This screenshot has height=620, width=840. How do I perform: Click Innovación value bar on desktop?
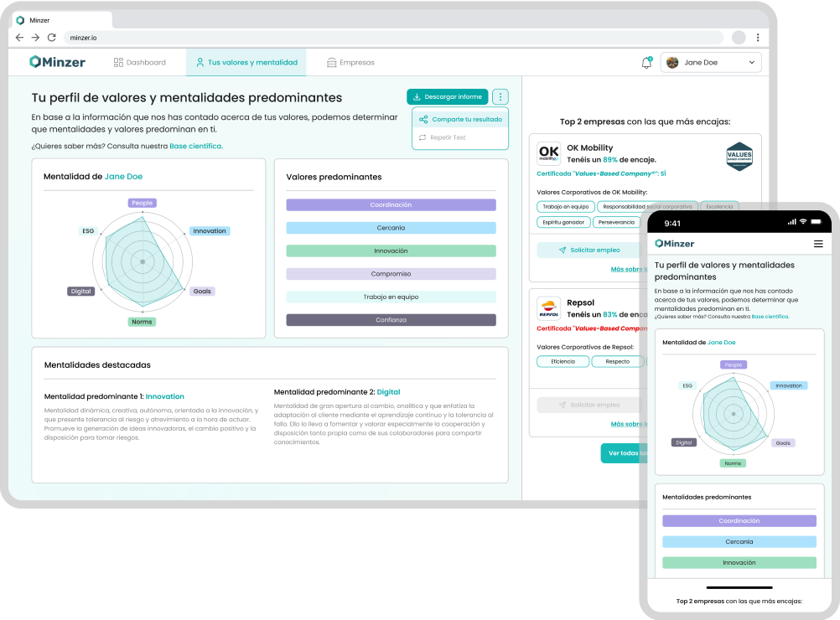pos(391,251)
